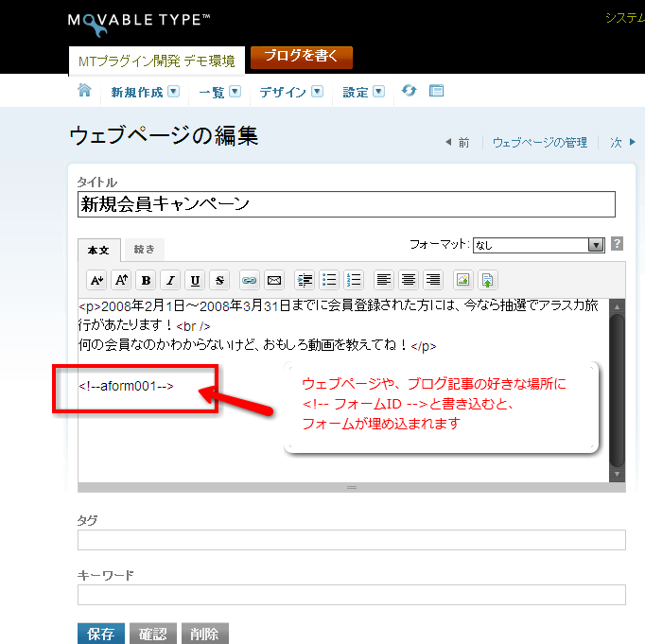The image size is (645, 644).
Task: Open the 設定 menu
Action: 364,92
